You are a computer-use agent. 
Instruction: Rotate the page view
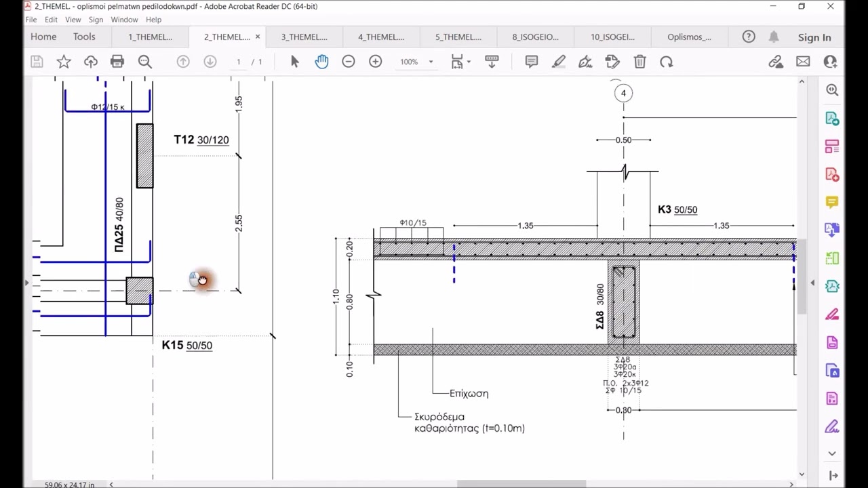(x=667, y=62)
